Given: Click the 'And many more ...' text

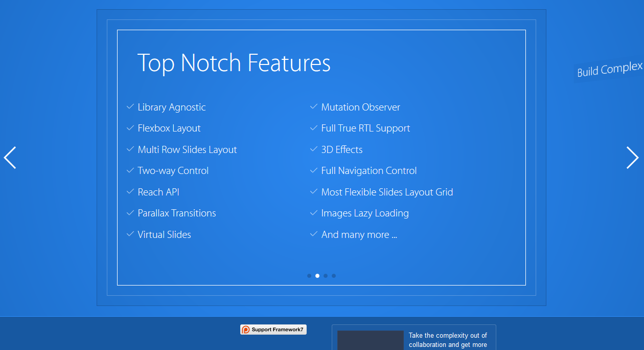Looking at the screenshot, I should 359,235.
